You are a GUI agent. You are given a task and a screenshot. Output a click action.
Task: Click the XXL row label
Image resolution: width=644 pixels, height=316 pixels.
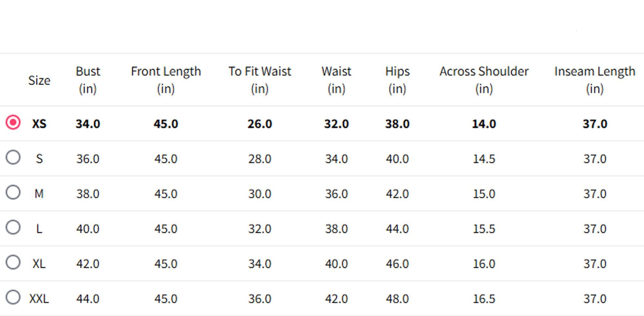coord(39,299)
